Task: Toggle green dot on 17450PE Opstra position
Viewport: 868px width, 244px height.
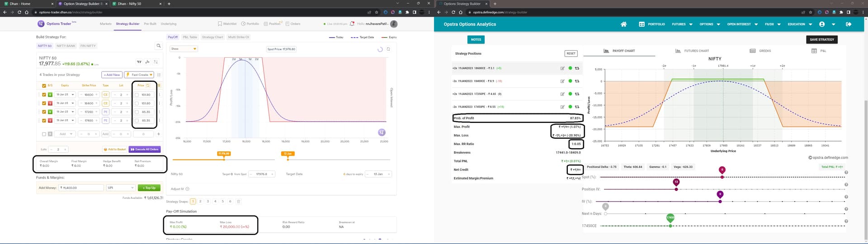Action: (570, 107)
